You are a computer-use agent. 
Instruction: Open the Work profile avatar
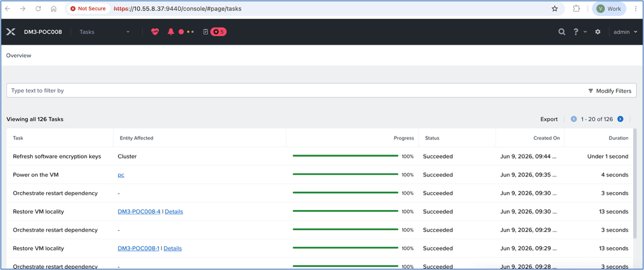(609, 9)
